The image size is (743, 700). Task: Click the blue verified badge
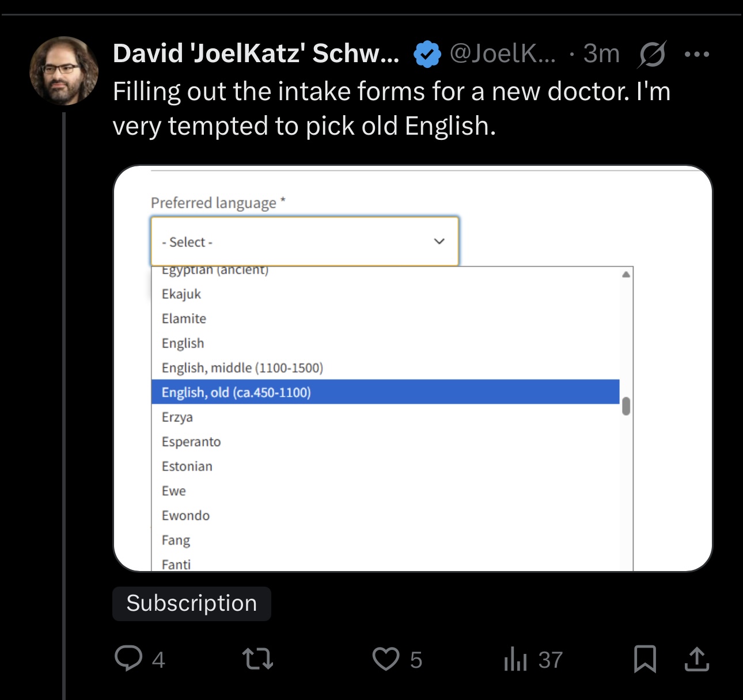click(x=427, y=54)
